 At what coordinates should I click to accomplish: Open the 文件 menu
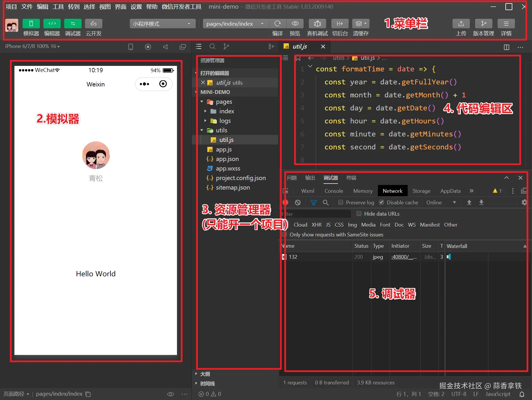point(27,7)
